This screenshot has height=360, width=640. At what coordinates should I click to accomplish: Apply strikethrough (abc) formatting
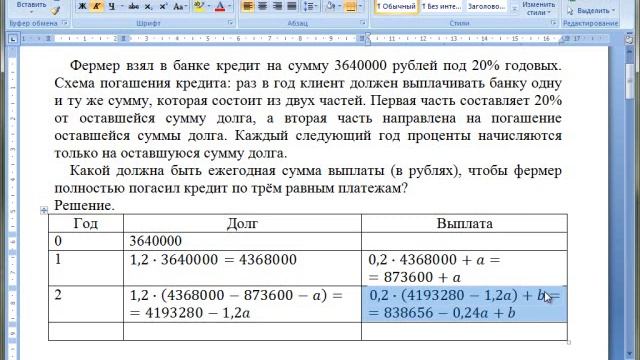(x=133, y=6)
